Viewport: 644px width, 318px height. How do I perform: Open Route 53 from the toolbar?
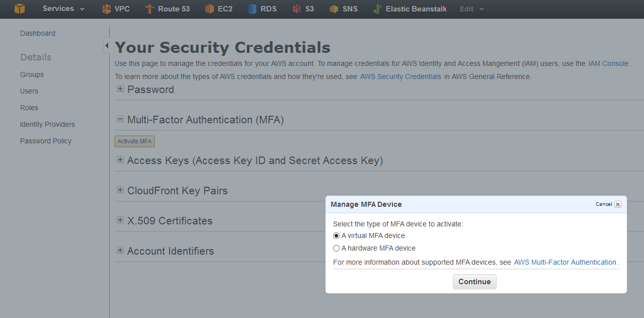click(168, 9)
